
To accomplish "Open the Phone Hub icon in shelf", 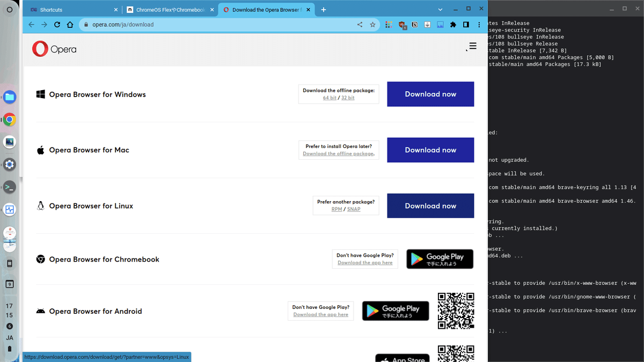I will click(9, 263).
